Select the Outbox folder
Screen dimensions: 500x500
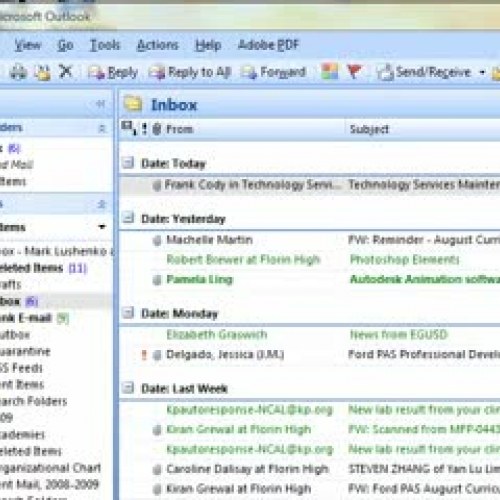coord(15,335)
